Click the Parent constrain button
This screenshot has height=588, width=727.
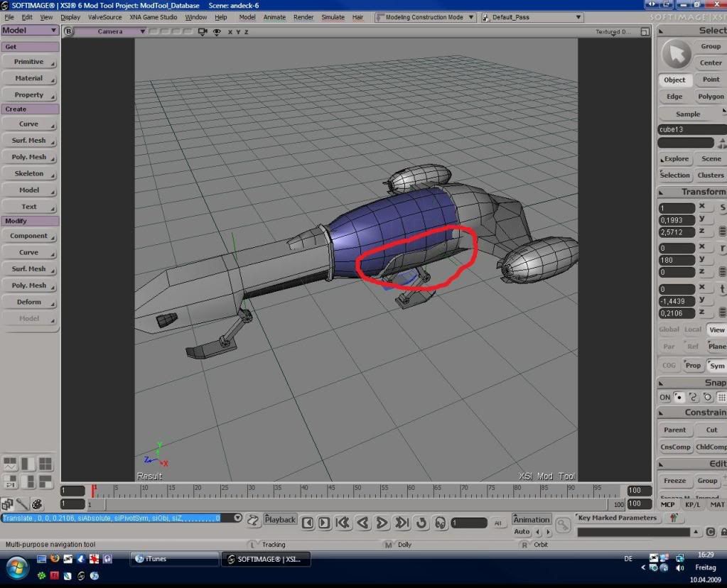click(x=674, y=430)
